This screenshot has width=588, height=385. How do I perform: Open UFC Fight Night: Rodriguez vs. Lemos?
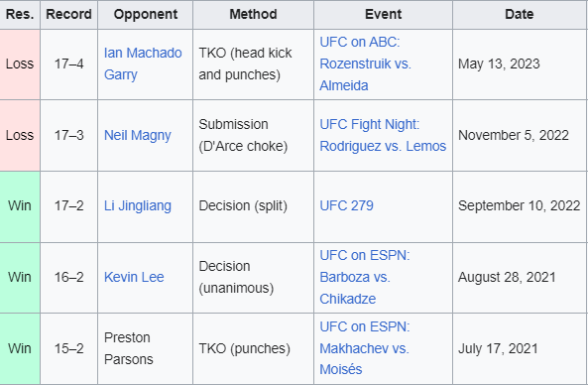point(383,135)
